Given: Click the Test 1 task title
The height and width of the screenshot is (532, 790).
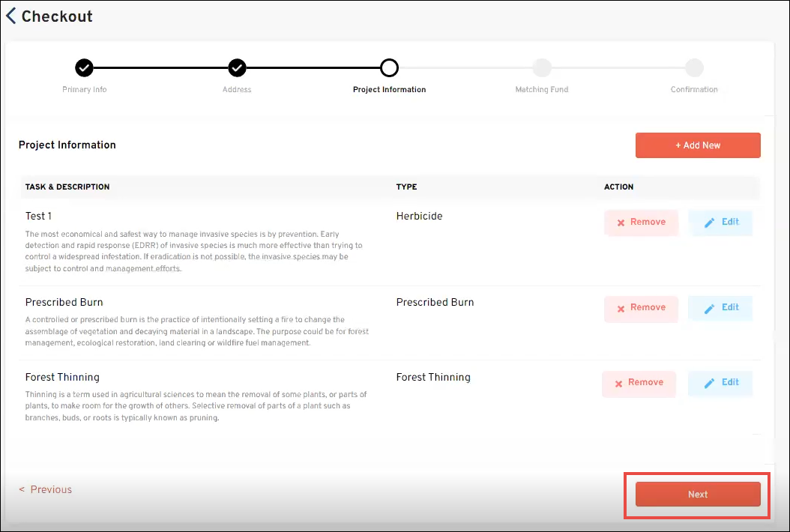Looking at the screenshot, I should coord(38,216).
